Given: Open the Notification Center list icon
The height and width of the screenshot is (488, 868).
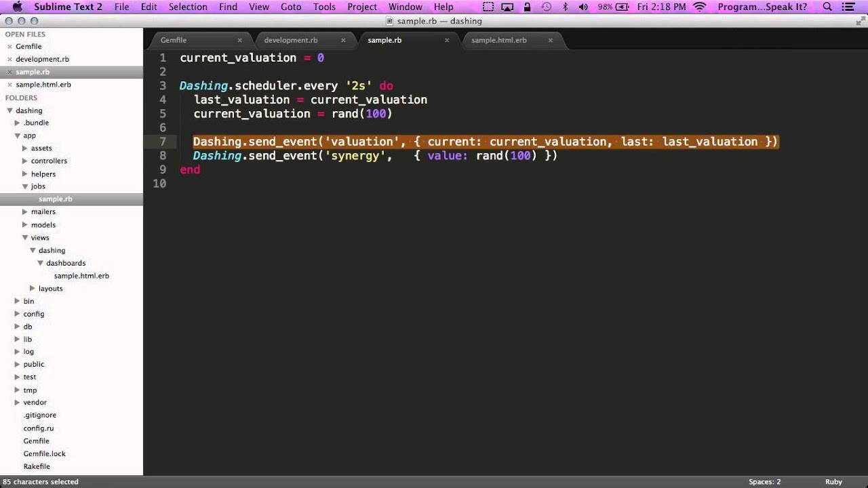Looking at the screenshot, I should coord(848,7).
